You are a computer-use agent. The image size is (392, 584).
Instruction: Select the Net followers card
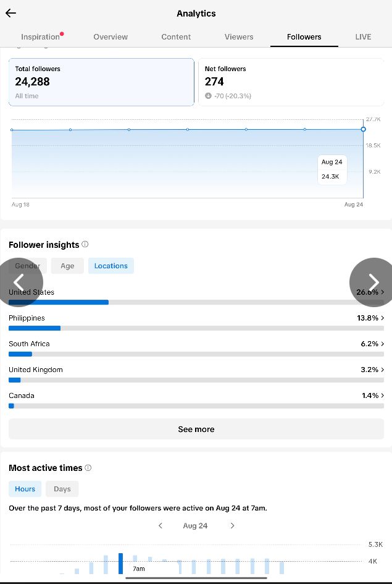pyautogui.click(x=291, y=82)
